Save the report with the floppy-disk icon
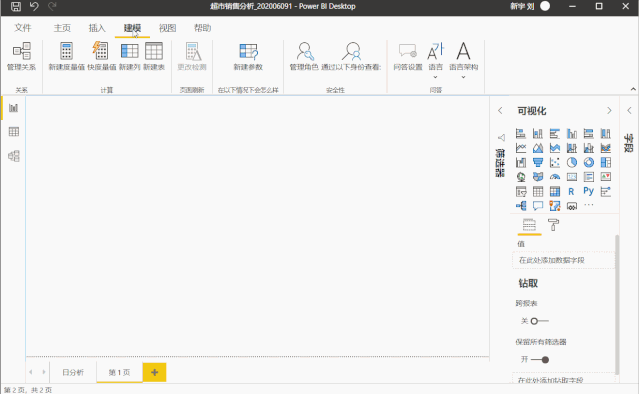Screen dimensions: 639x394 coord(15,6)
